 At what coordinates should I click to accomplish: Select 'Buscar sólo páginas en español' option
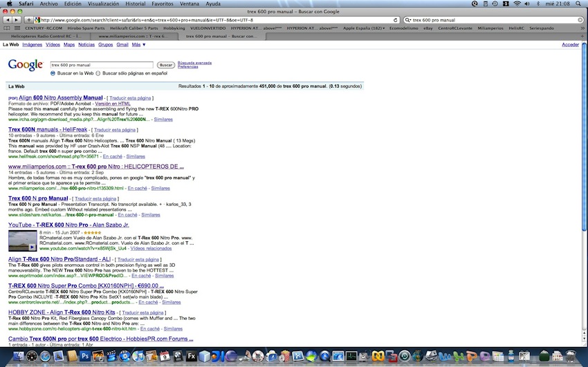98,73
